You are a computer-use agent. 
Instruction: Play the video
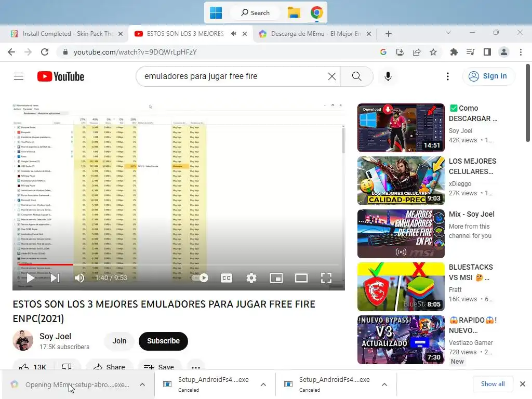point(31,278)
